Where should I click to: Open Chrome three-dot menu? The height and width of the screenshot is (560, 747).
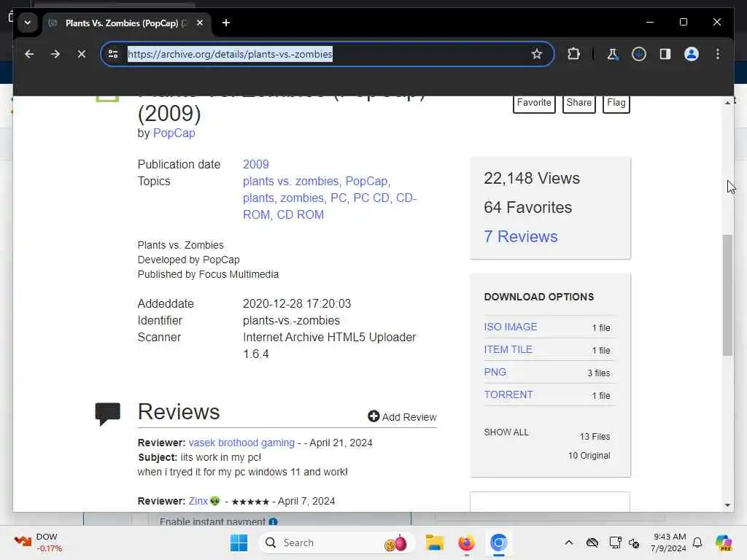click(718, 54)
